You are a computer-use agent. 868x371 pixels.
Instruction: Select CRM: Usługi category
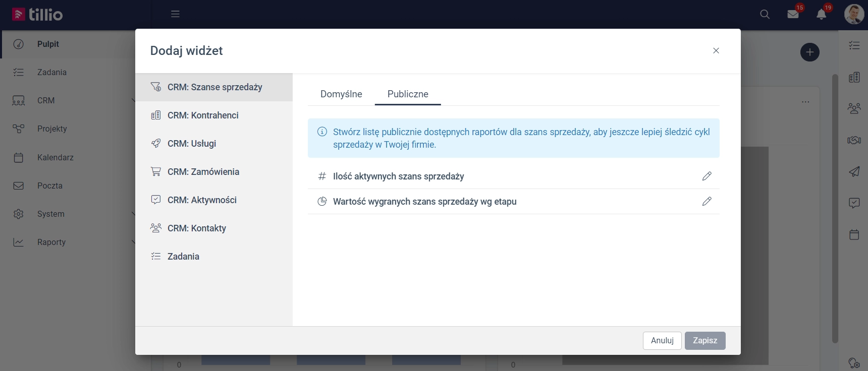(214, 144)
